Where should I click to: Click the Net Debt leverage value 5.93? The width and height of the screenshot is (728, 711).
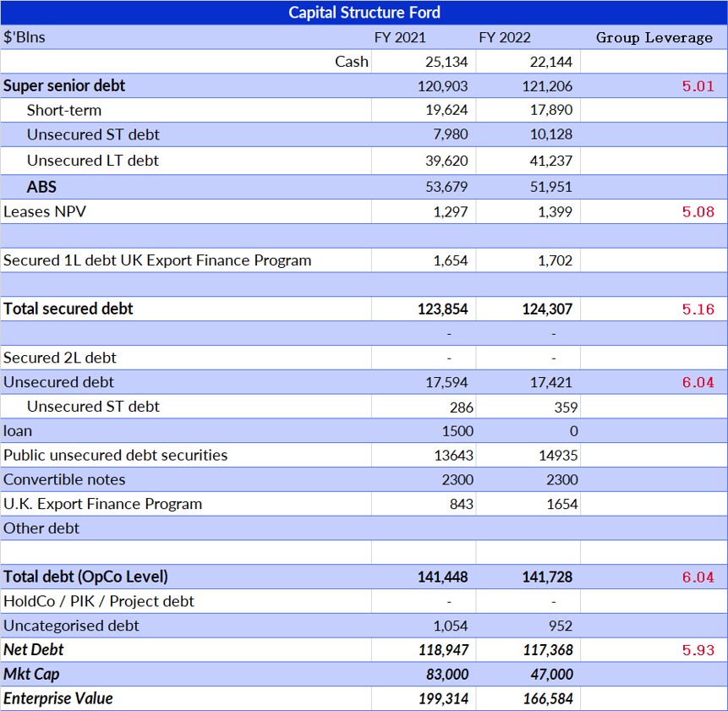coord(698,650)
